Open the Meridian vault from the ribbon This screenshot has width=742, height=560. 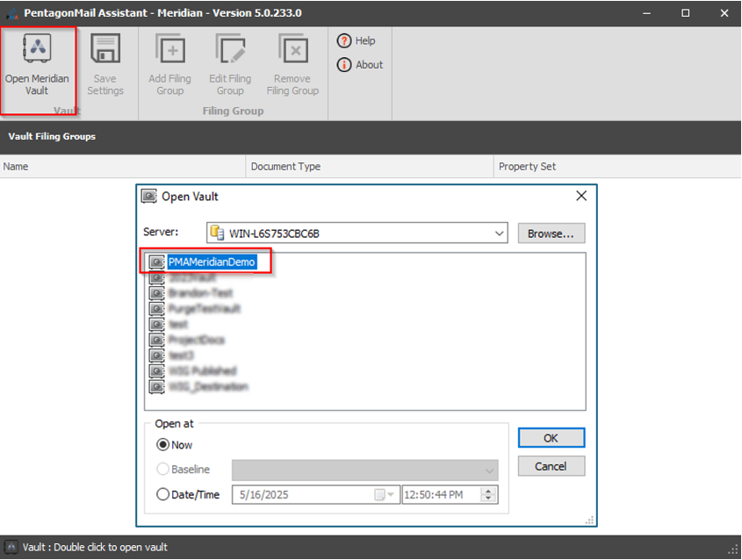pyautogui.click(x=37, y=65)
